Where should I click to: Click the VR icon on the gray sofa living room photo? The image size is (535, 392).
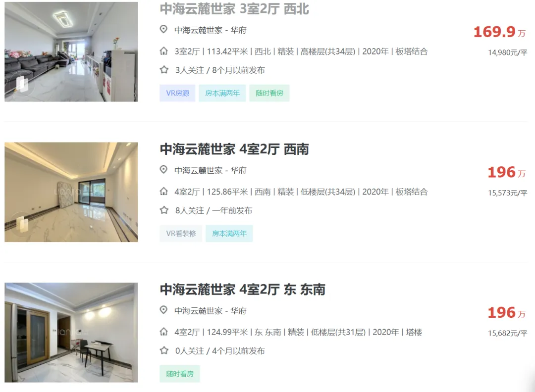coord(22,84)
